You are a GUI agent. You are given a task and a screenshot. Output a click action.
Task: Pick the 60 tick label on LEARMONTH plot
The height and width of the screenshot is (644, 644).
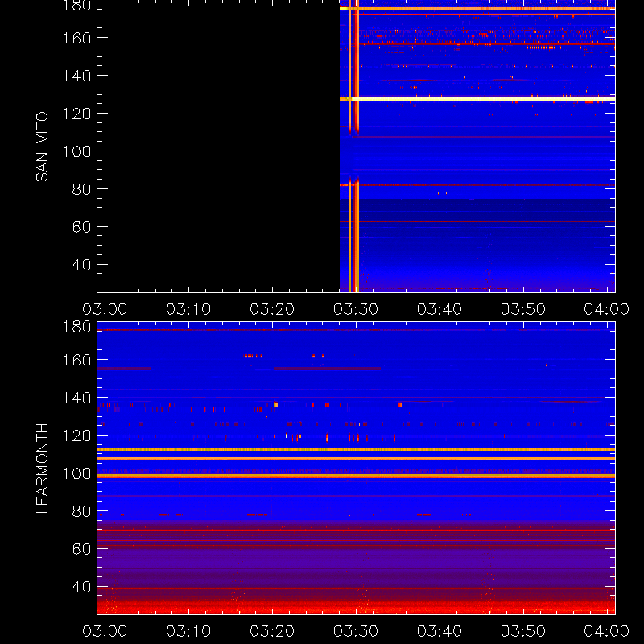81,549
